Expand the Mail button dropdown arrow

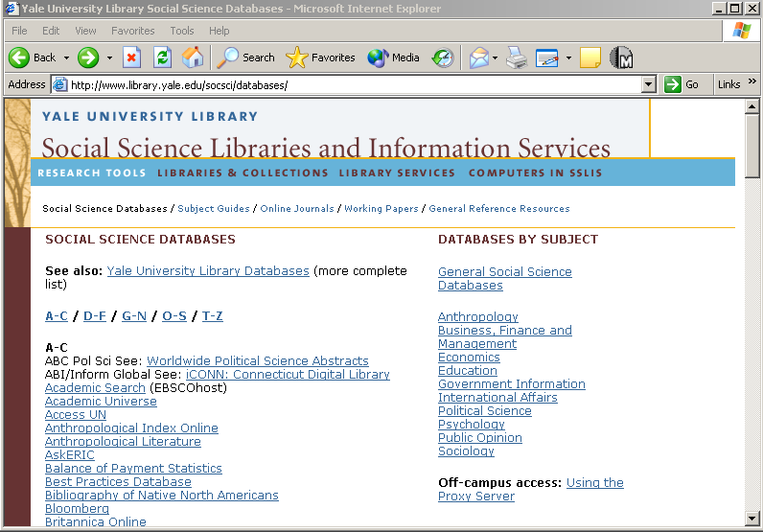pyautogui.click(x=496, y=58)
